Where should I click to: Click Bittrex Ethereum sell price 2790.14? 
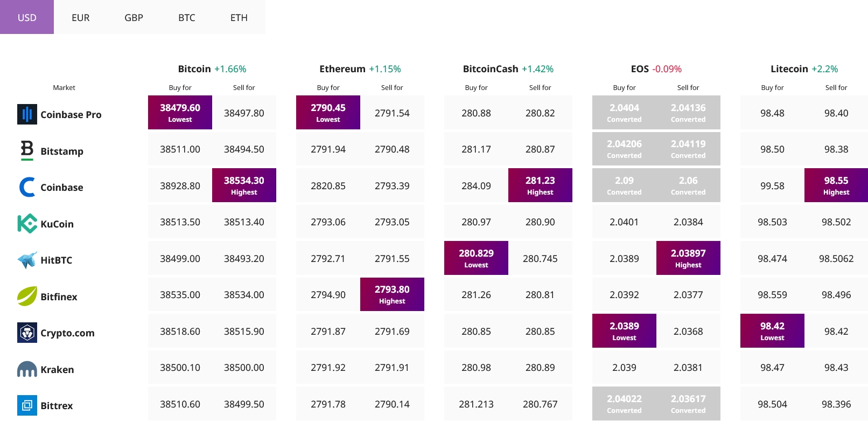point(392,404)
